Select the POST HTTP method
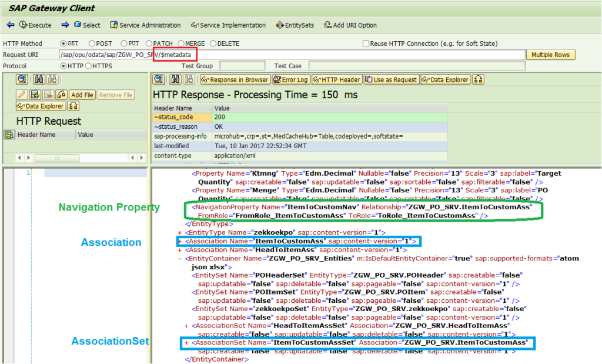 92,44
